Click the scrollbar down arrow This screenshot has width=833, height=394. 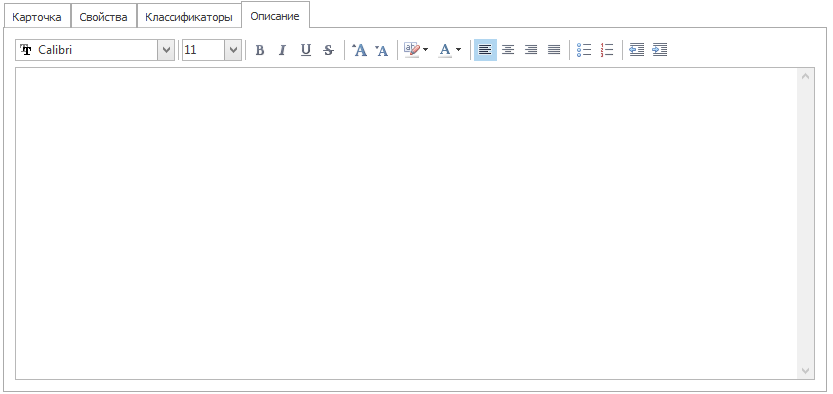tap(805, 371)
